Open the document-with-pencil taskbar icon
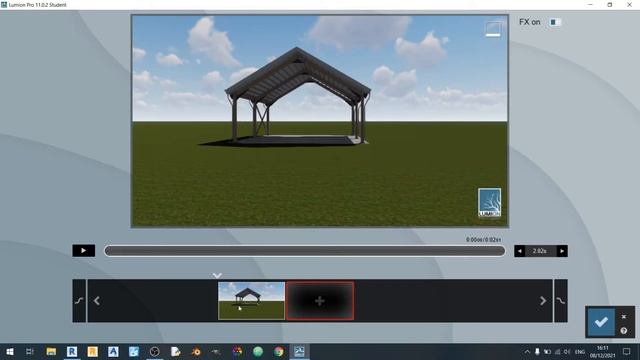This screenshot has width=640, height=360. point(176,351)
